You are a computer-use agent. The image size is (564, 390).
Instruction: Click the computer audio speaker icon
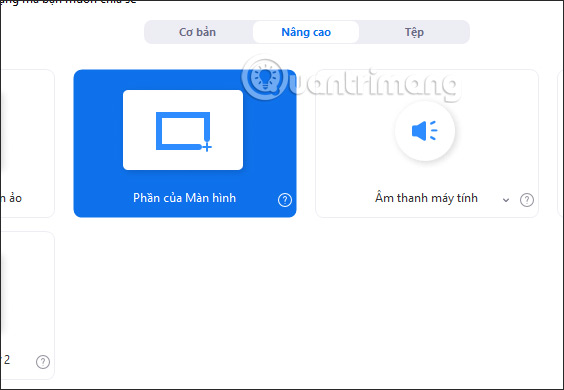425,131
